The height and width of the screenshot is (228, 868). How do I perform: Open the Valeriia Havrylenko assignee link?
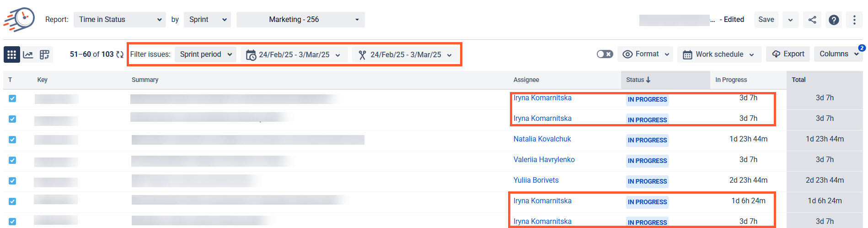pos(544,159)
